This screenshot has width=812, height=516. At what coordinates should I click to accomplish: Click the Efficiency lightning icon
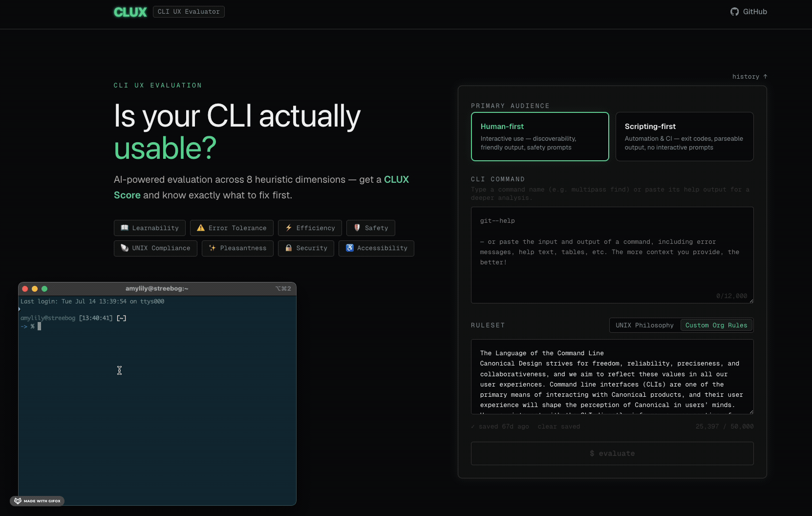coord(289,228)
